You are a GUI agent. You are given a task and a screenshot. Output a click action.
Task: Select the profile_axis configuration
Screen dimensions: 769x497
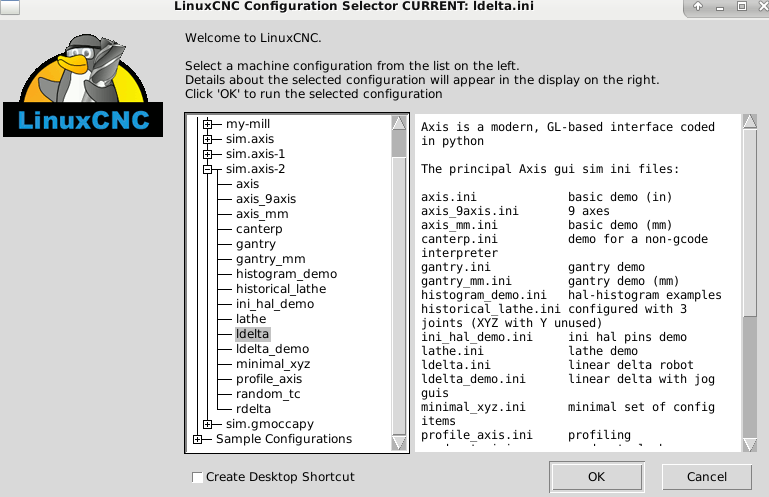(x=269, y=379)
